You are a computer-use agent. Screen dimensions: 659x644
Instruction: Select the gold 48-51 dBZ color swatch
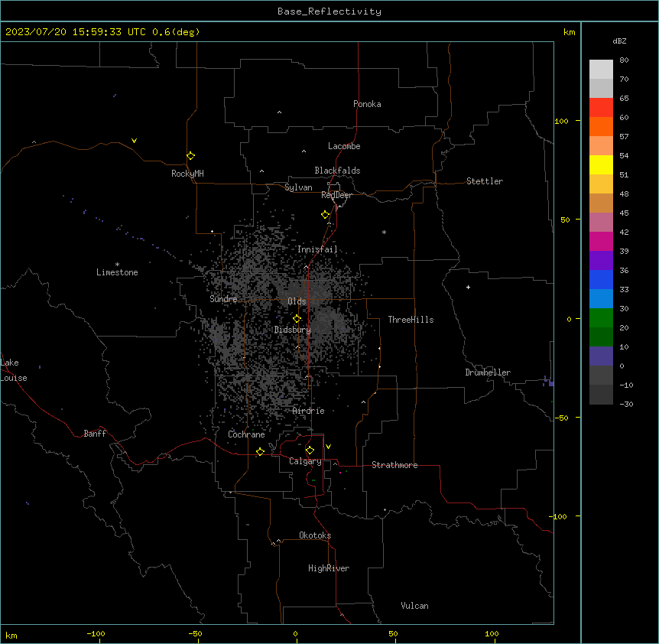(x=601, y=184)
